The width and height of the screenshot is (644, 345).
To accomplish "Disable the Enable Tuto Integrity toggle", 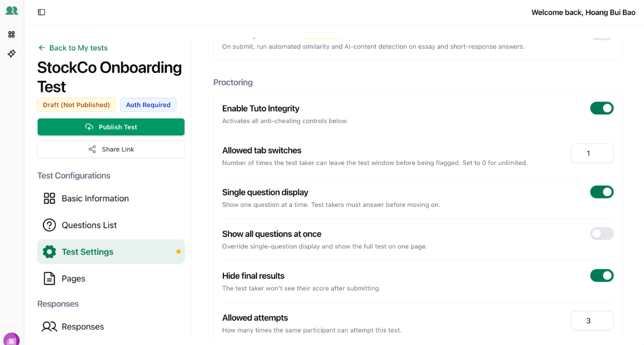I will point(602,108).
